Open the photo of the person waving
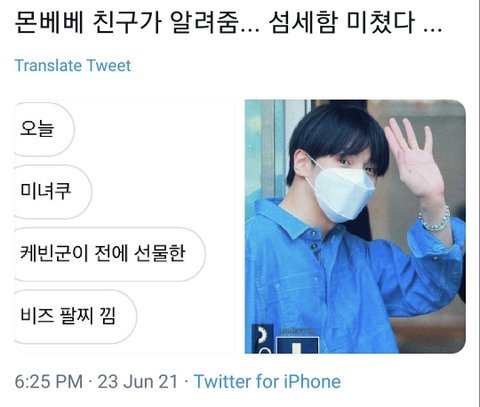 [355, 226]
